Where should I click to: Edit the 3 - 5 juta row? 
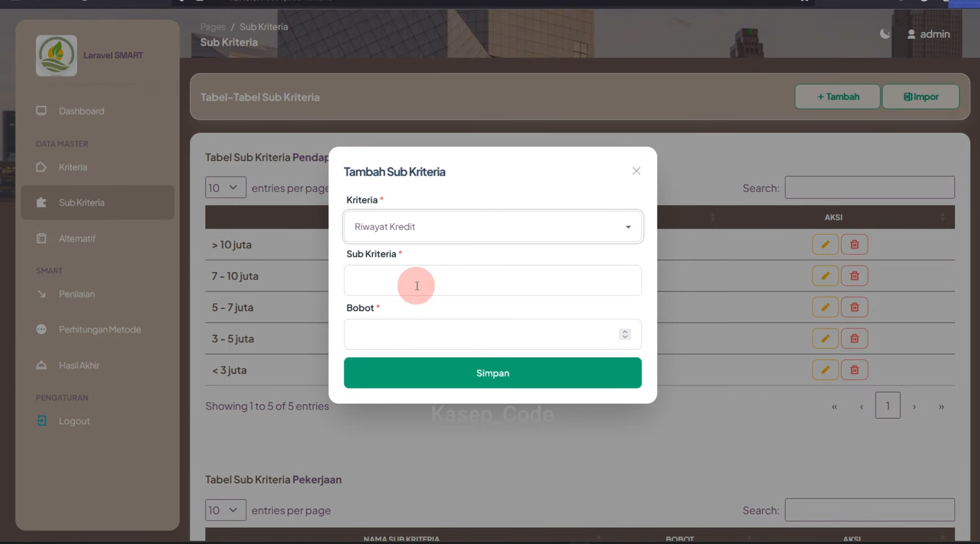[825, 339]
